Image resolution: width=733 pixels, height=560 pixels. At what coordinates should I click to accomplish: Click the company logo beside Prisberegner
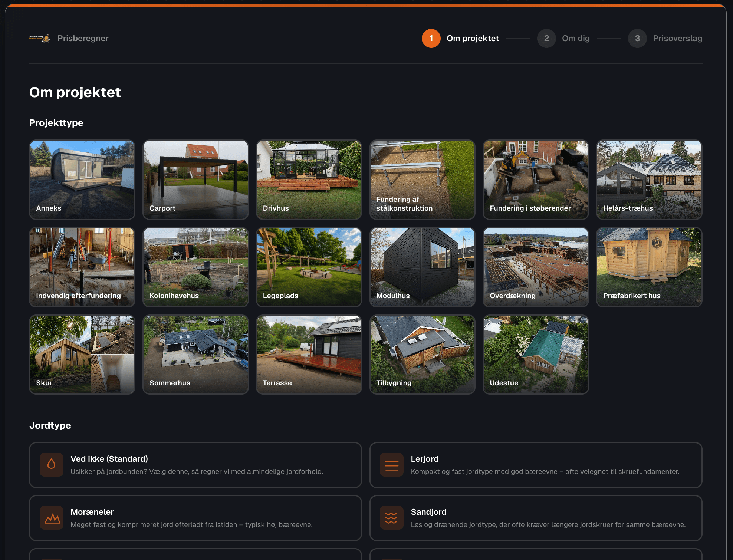coord(40,38)
